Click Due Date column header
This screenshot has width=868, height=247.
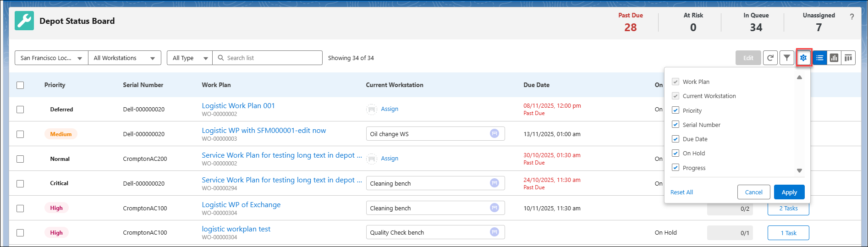pyautogui.click(x=537, y=85)
